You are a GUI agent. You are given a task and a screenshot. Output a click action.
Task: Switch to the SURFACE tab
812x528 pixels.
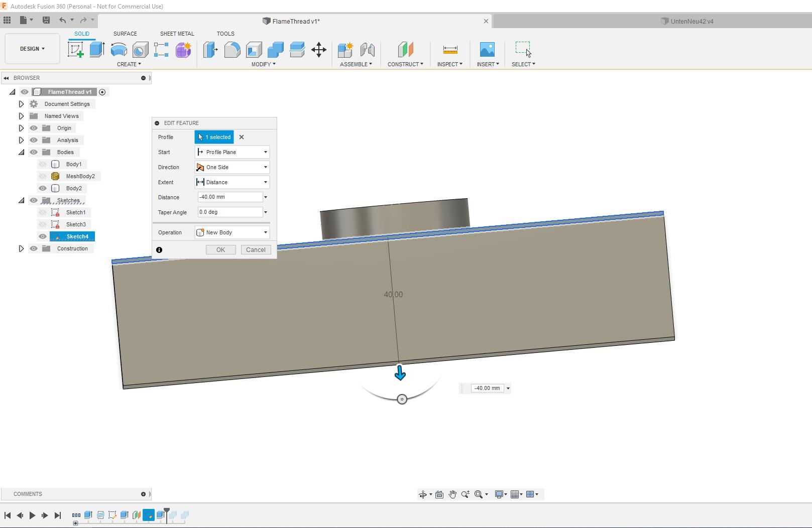(125, 34)
